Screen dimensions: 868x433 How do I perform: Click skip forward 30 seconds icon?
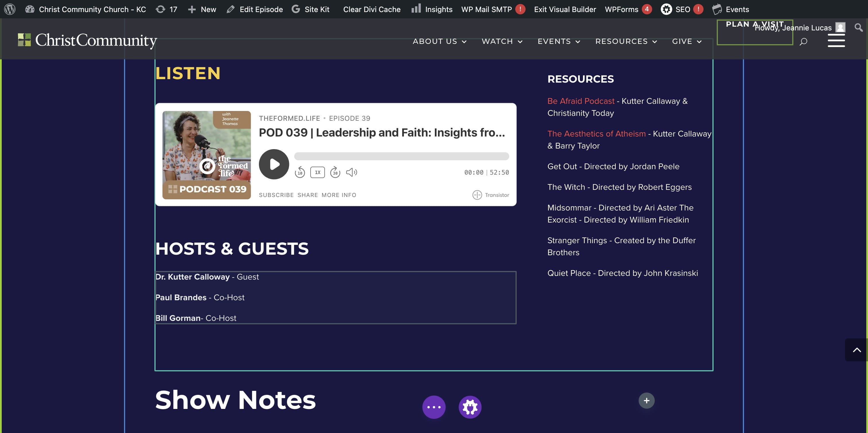point(335,172)
